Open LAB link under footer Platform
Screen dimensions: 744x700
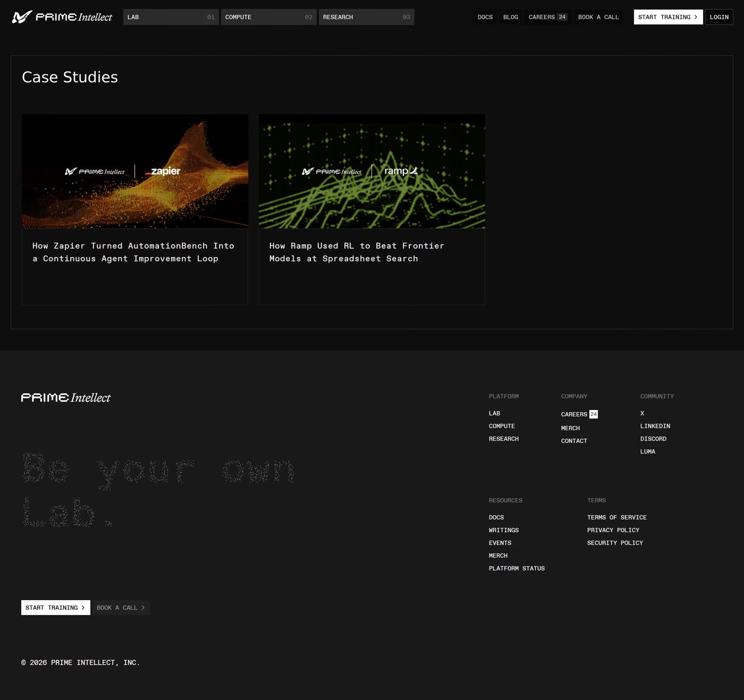494,413
